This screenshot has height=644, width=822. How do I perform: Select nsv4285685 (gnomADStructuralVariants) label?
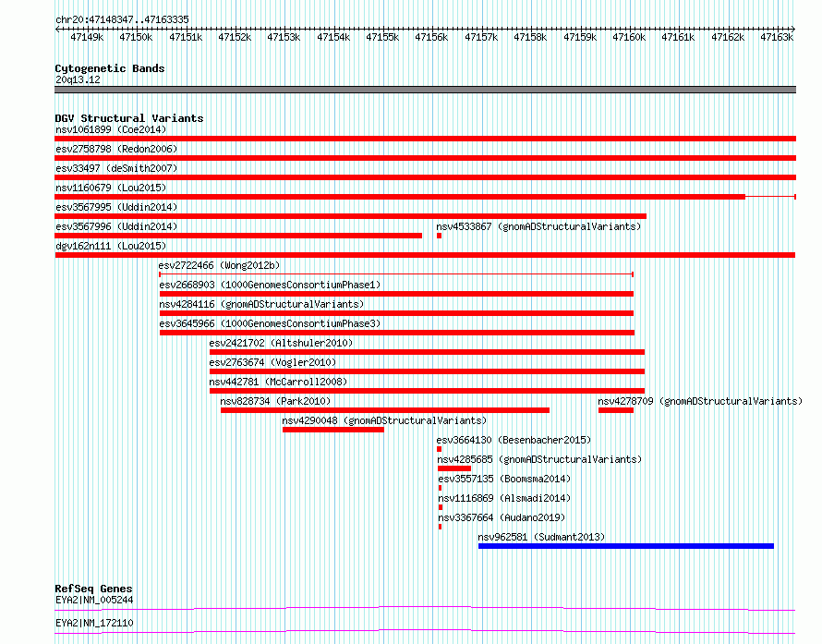(539, 459)
